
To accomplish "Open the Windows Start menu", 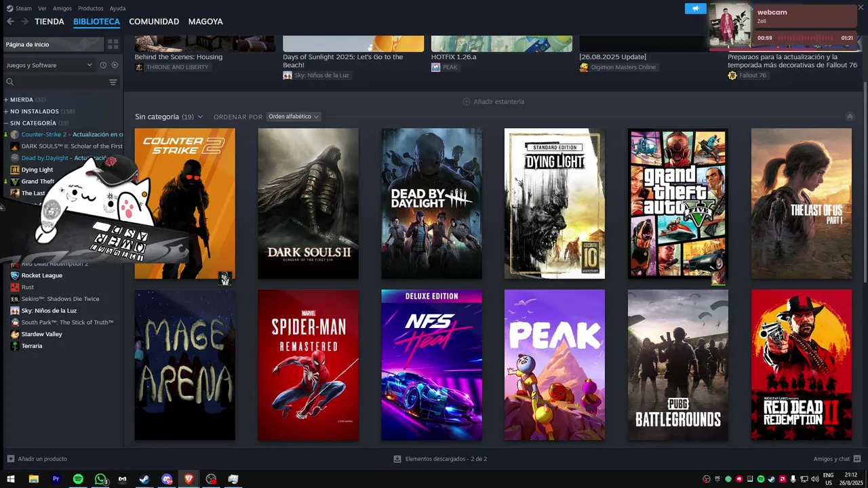I will click(x=11, y=479).
